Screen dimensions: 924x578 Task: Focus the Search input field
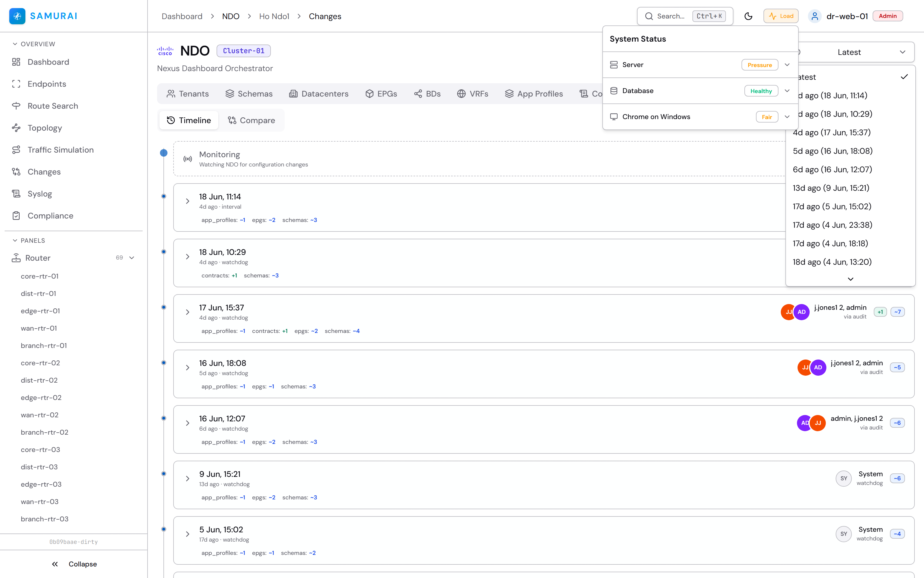[x=685, y=16]
